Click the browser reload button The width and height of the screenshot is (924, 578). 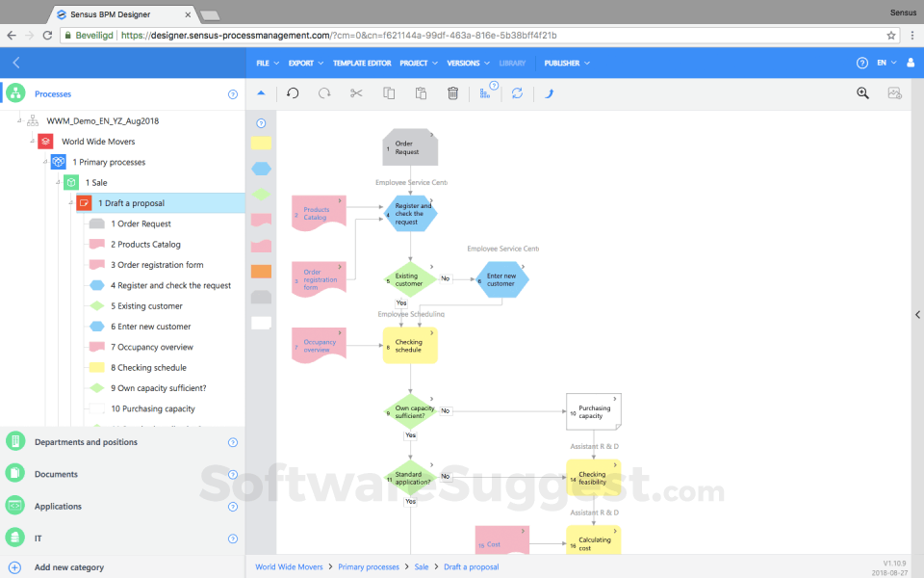[48, 36]
